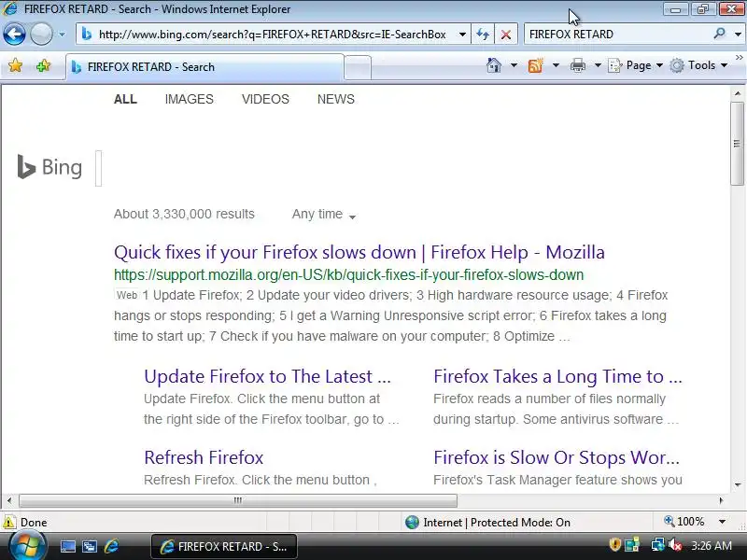Click horizontal scrollbar right arrow
This screenshot has width=747, height=560.
[x=721, y=500]
